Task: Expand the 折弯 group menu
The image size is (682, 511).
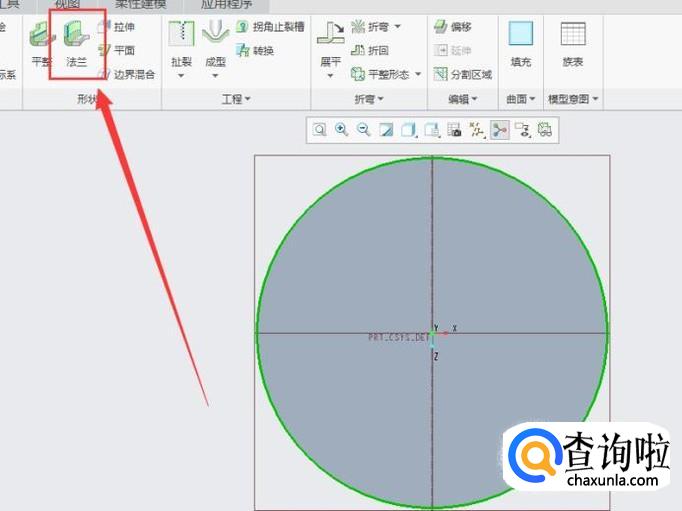Action: 369,99
